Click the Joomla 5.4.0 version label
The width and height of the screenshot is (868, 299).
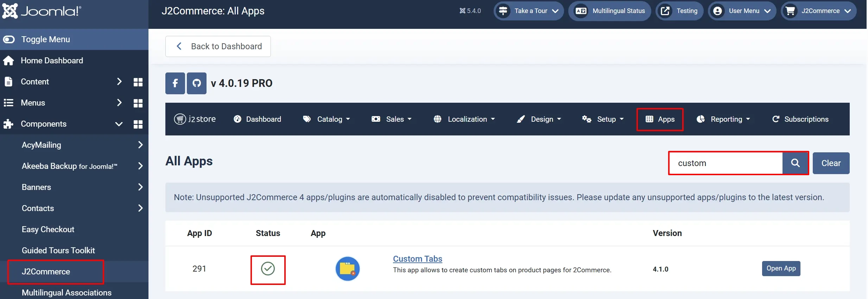[x=470, y=11]
